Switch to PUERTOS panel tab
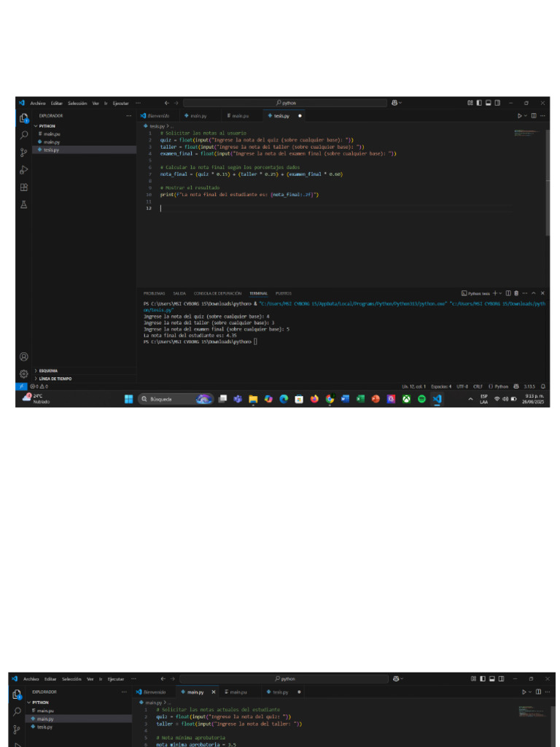 [x=284, y=293]
